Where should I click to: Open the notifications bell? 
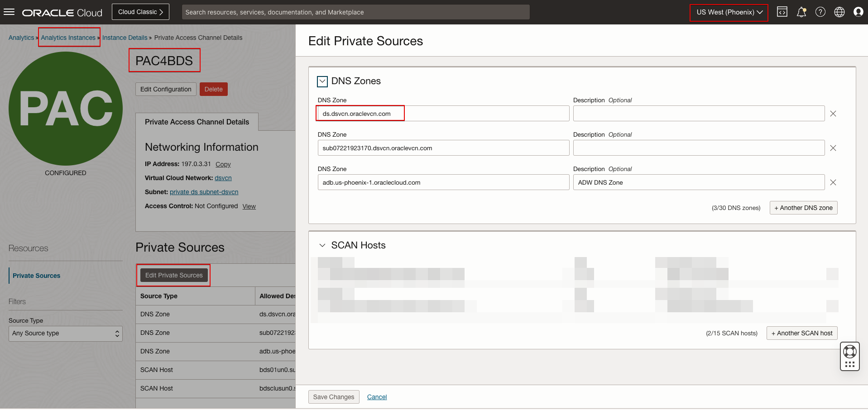pyautogui.click(x=801, y=12)
